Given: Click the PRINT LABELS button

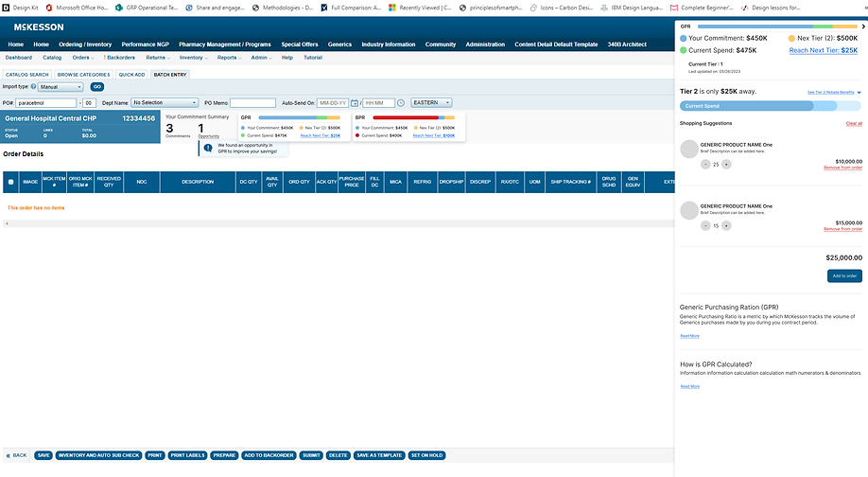Looking at the screenshot, I should 187,455.
